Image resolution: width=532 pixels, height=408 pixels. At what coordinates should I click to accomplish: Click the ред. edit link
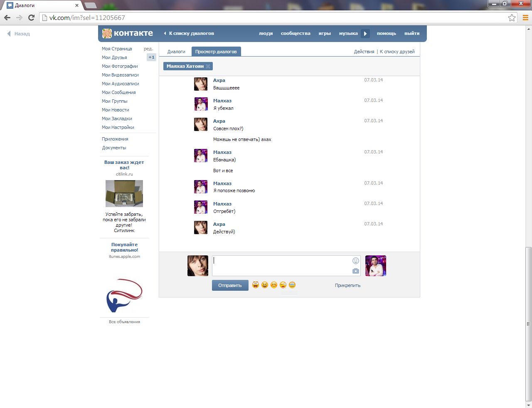pyautogui.click(x=148, y=49)
